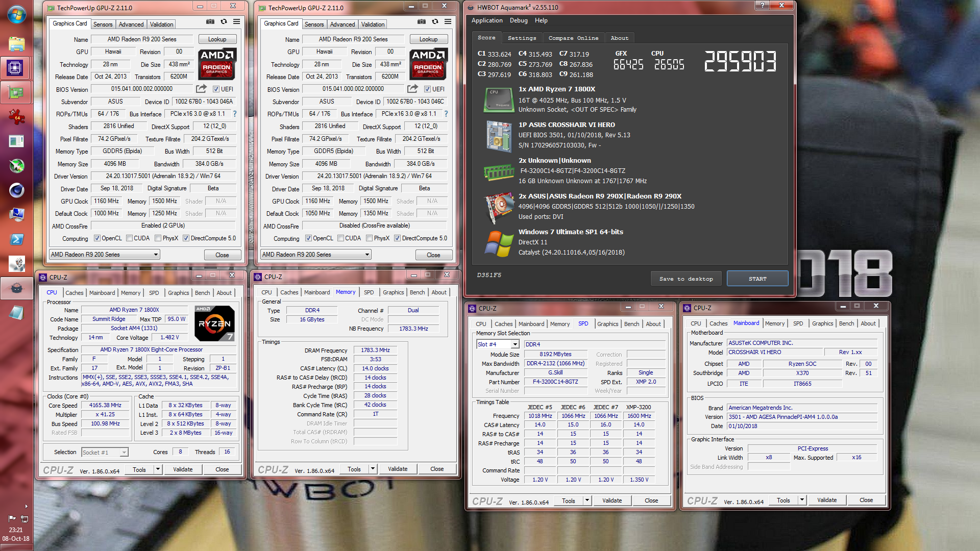The width and height of the screenshot is (980, 551).
Task: Click Part Number field in CPU-Z SPD window
Action: (555, 382)
